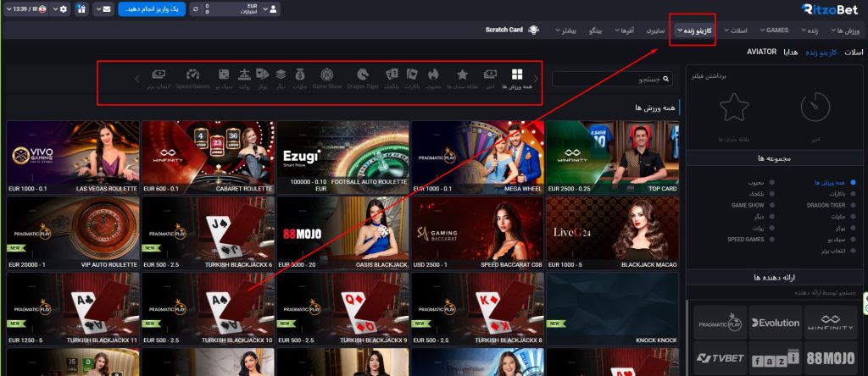Filter by Pragmatic Play provider

(720, 323)
